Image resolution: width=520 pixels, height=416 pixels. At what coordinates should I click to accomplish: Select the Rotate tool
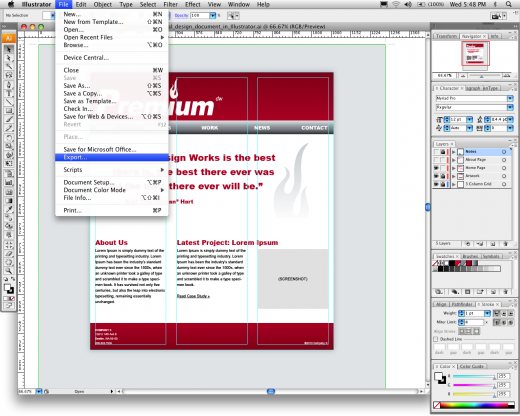tap(9, 138)
